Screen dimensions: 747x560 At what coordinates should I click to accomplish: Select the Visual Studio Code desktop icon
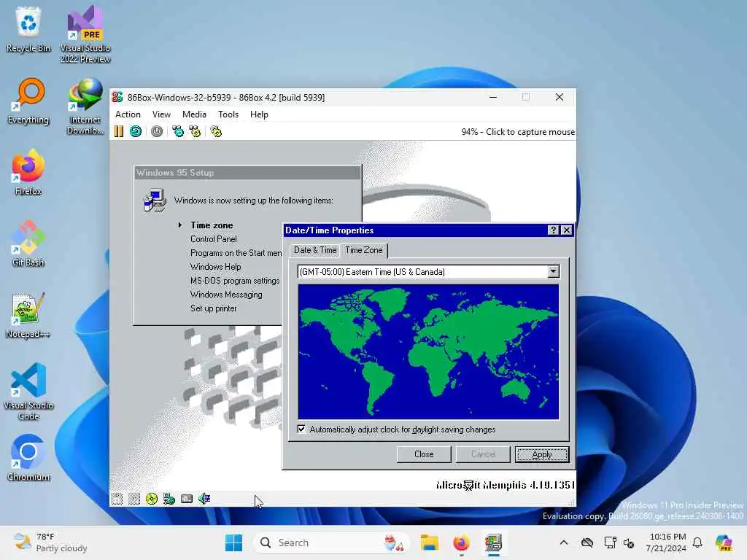point(28,392)
